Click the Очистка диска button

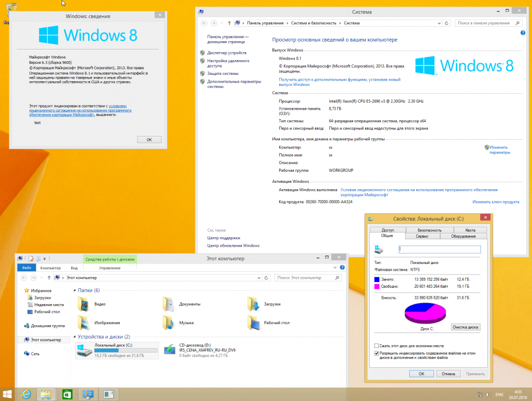(466, 327)
